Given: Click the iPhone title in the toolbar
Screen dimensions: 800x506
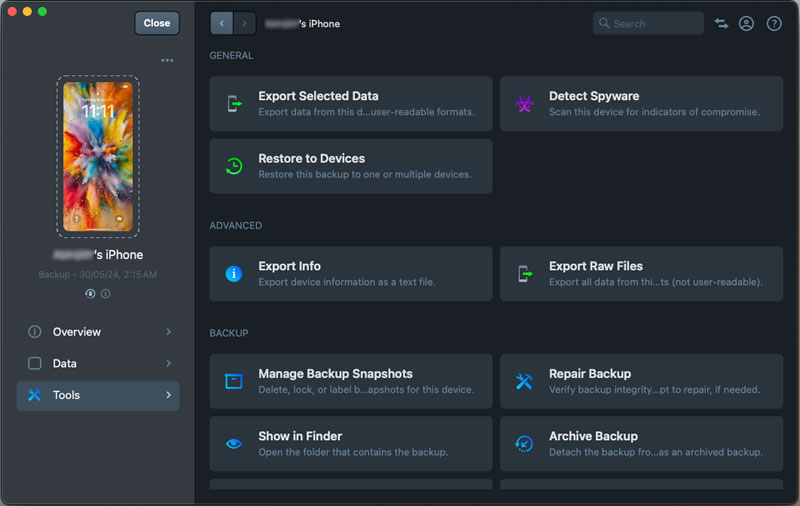Looking at the screenshot, I should (303, 23).
